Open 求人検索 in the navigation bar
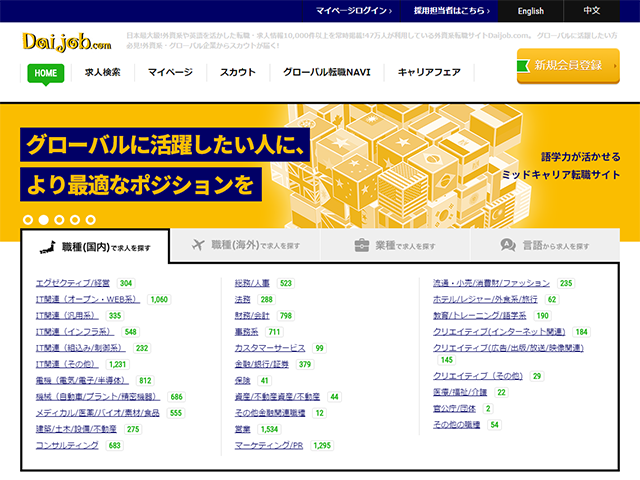Screen dimensions: 640x480 point(102,73)
